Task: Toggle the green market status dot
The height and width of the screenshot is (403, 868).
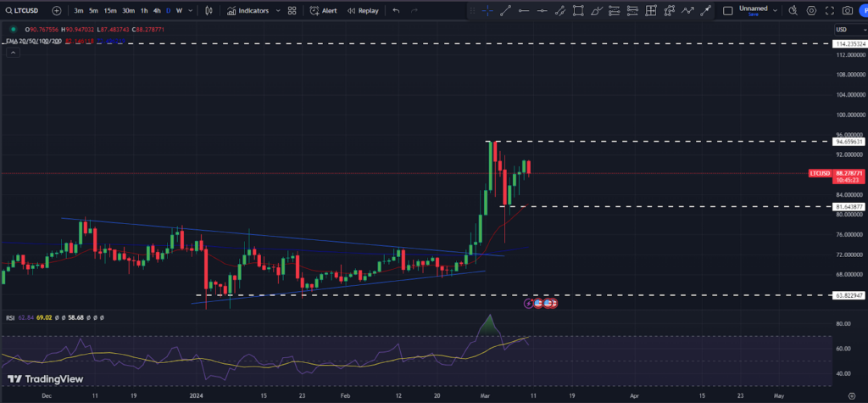Action: (13, 30)
